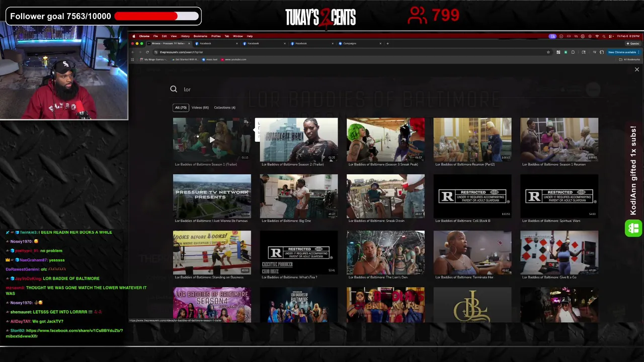Switch to the Collections (4) tab
The image size is (644, 362).
[x=224, y=107]
